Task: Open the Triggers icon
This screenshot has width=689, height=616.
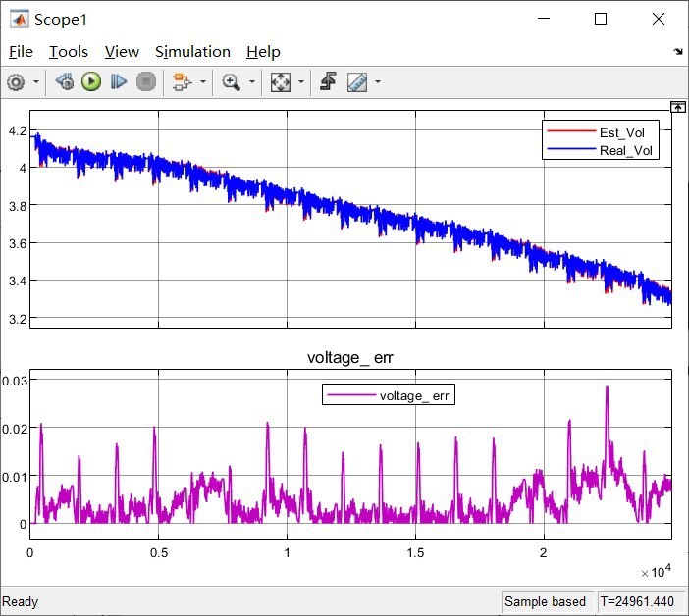Action: click(328, 81)
